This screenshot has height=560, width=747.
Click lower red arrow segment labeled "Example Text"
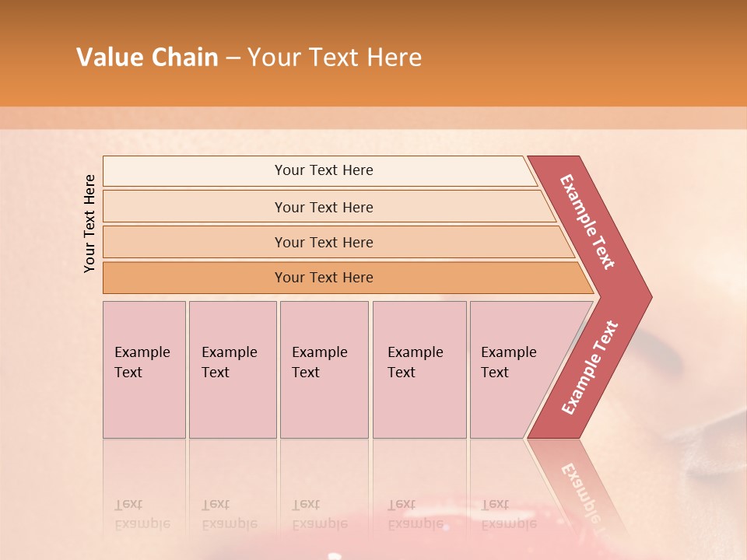[590, 368]
